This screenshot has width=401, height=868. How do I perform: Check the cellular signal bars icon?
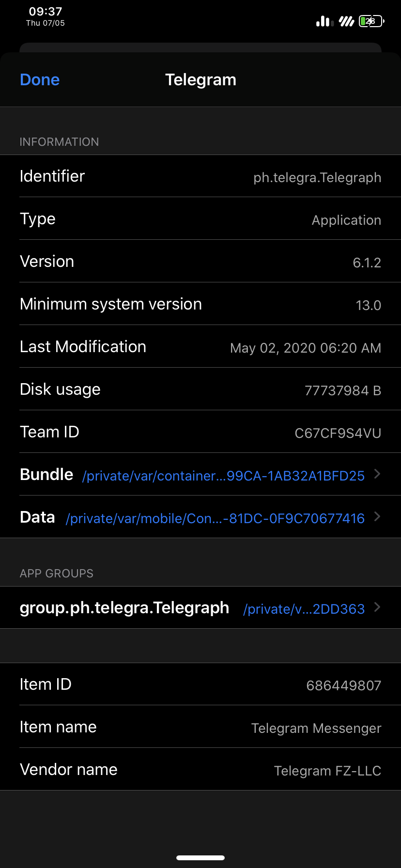(325, 21)
